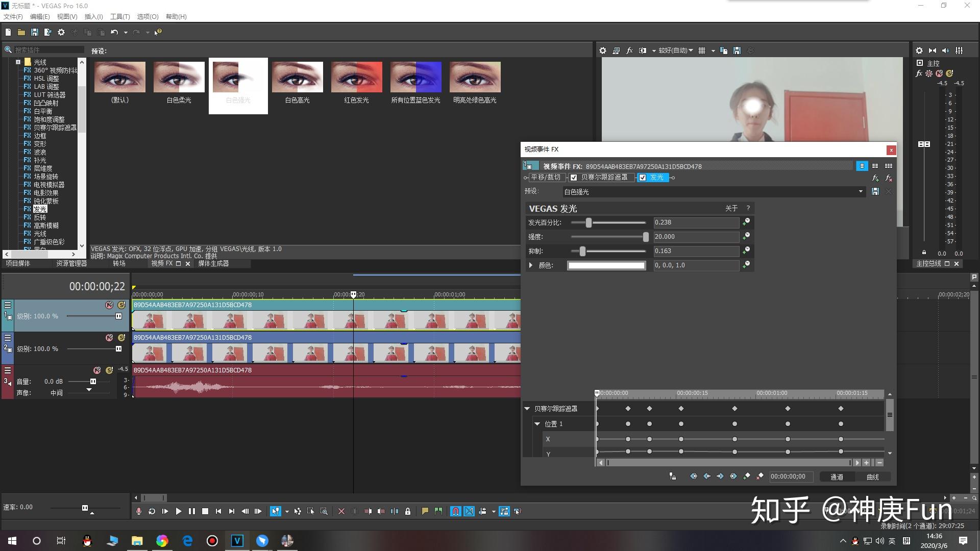Click the Play button in transport bar
The width and height of the screenshot is (980, 551).
(178, 511)
